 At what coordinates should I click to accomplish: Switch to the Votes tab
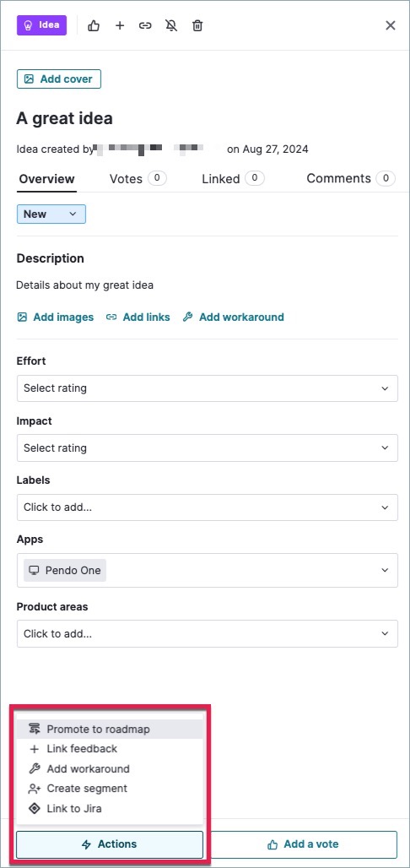tap(138, 178)
